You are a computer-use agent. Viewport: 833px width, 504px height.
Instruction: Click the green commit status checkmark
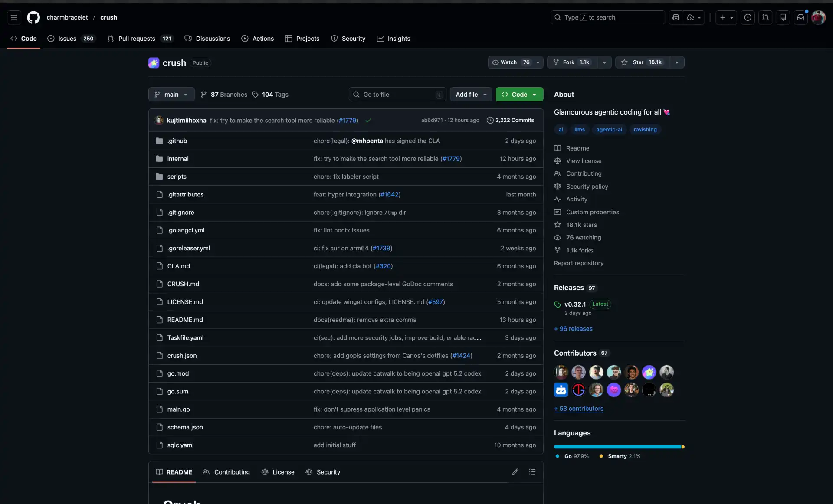368,121
